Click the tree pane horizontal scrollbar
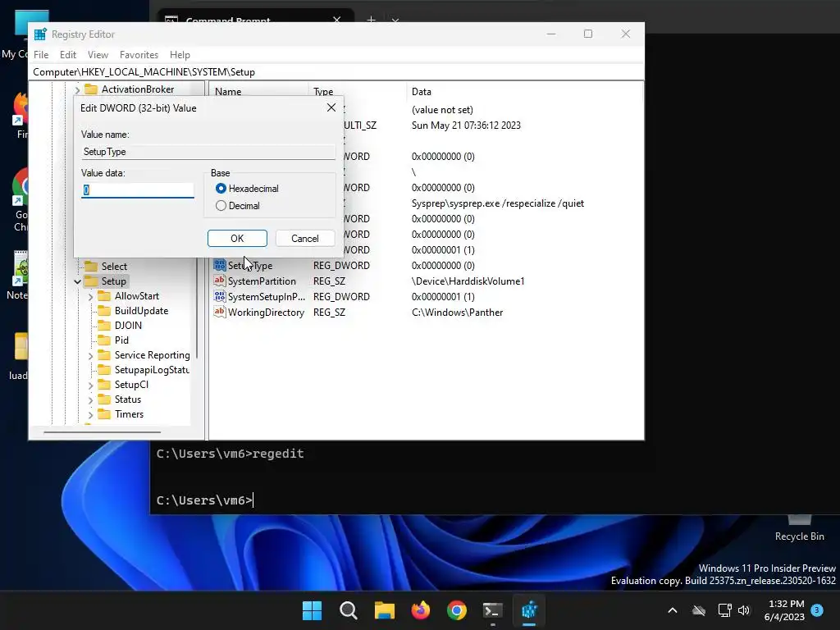This screenshot has height=630, width=840. pos(102,431)
